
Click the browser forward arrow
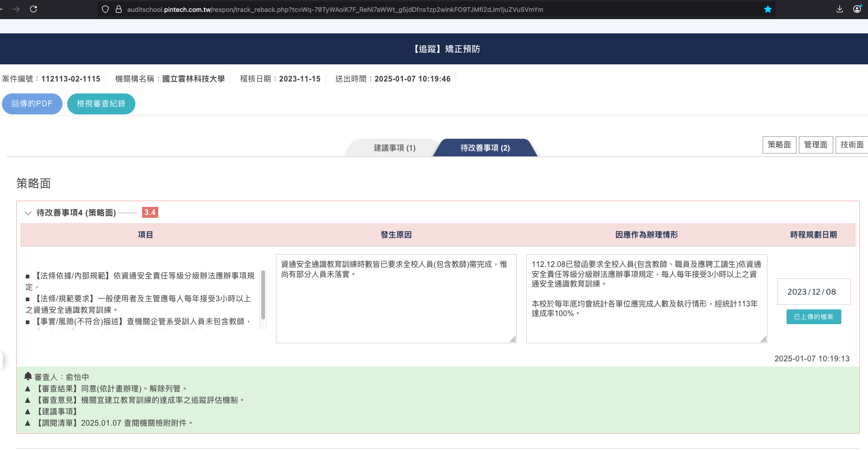click(x=16, y=9)
